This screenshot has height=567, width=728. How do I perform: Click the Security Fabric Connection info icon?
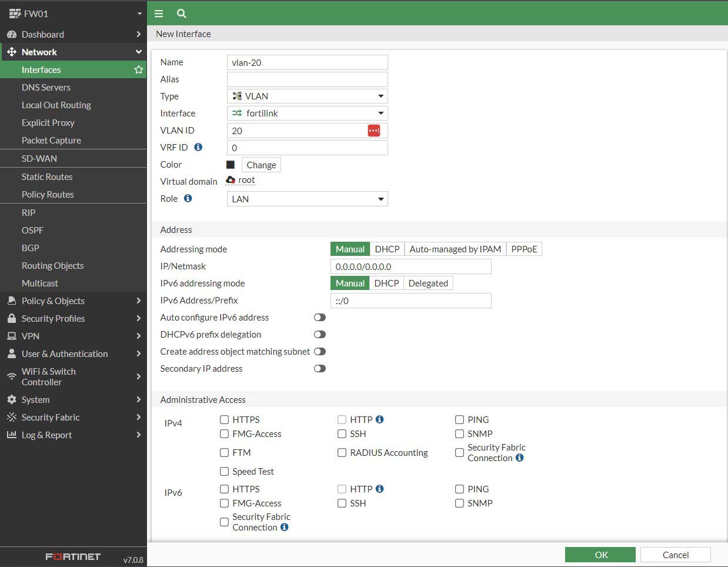tap(519, 458)
